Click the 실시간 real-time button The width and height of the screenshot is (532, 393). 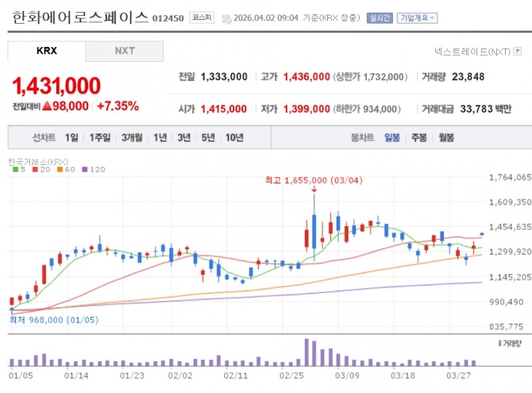[380, 17]
